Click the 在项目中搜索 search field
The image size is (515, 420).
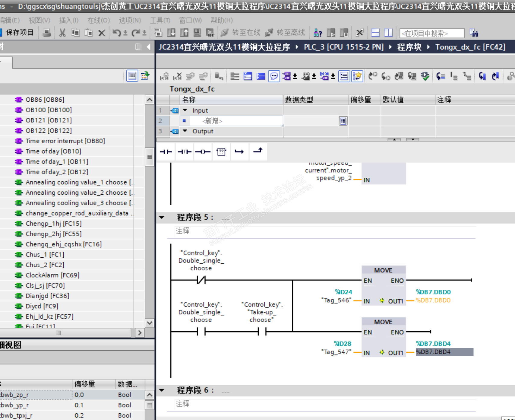431,33
